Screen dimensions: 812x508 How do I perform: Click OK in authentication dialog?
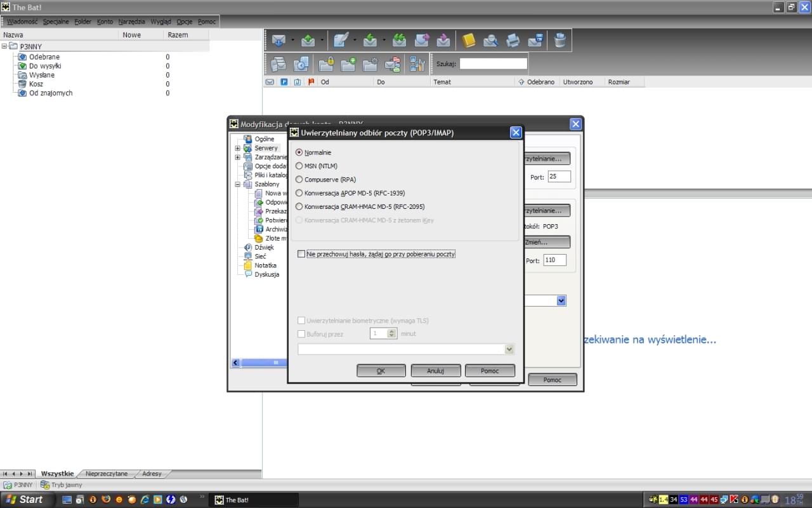(381, 371)
